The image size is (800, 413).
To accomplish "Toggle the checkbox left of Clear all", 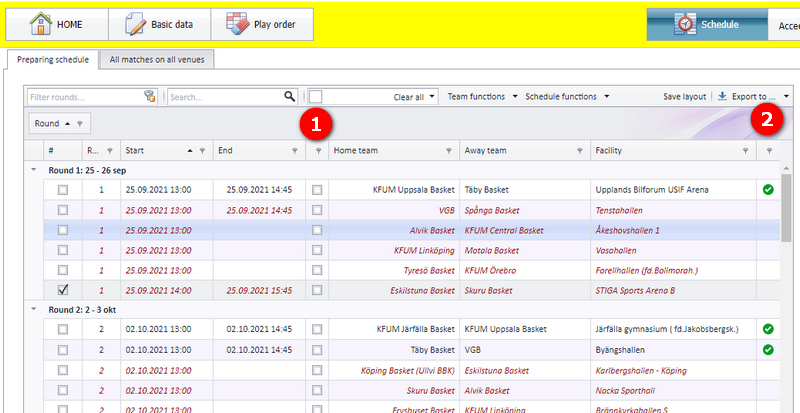I will click(x=316, y=96).
